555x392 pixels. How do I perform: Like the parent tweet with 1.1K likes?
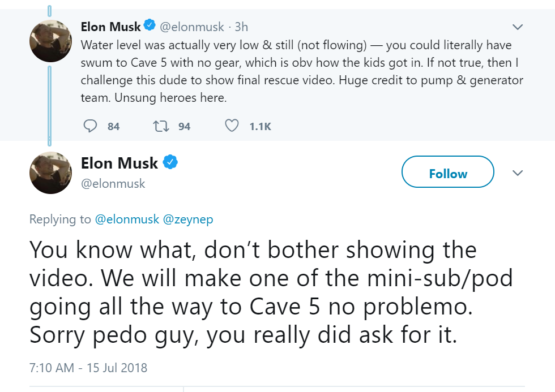[232, 126]
